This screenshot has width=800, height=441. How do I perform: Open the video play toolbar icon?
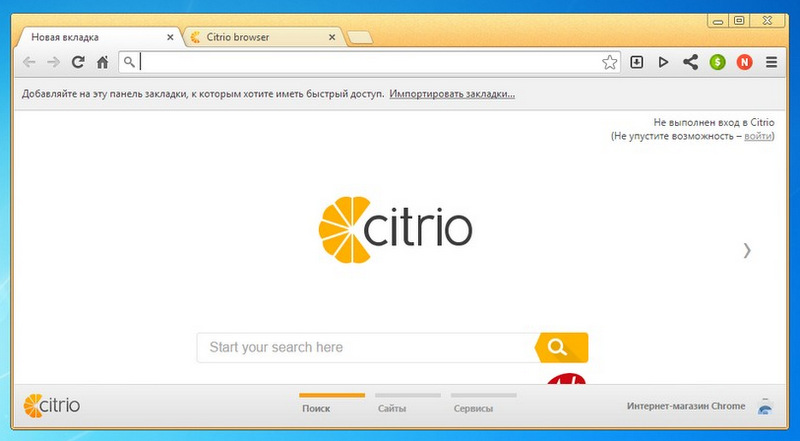(x=663, y=62)
